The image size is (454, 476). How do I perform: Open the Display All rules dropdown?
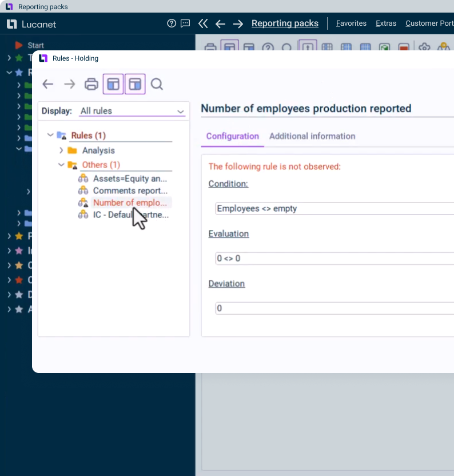pyautogui.click(x=133, y=111)
